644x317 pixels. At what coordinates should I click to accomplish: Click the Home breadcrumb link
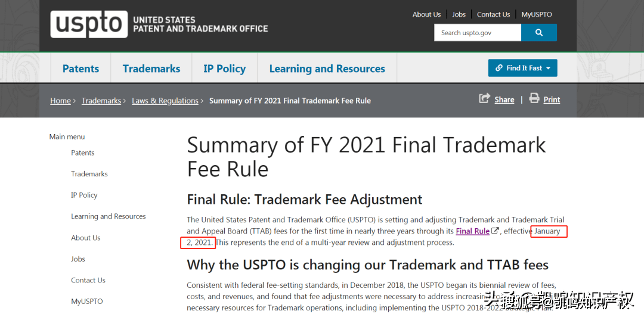click(x=60, y=101)
